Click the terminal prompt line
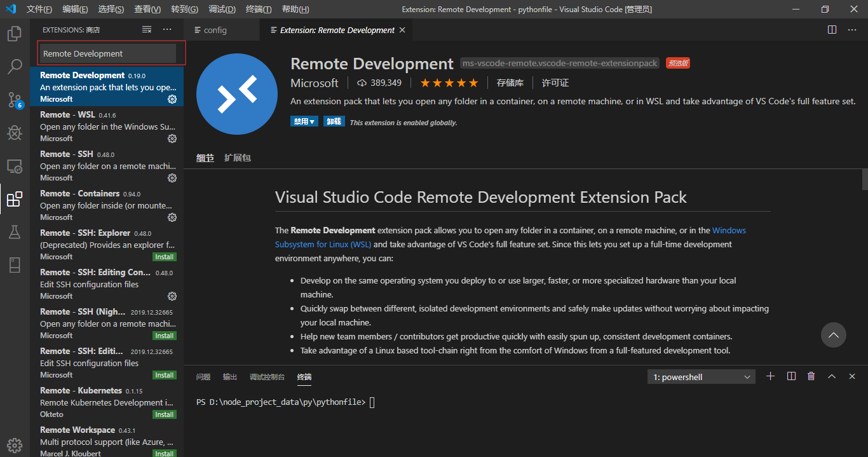The width and height of the screenshot is (868, 457). pos(286,402)
